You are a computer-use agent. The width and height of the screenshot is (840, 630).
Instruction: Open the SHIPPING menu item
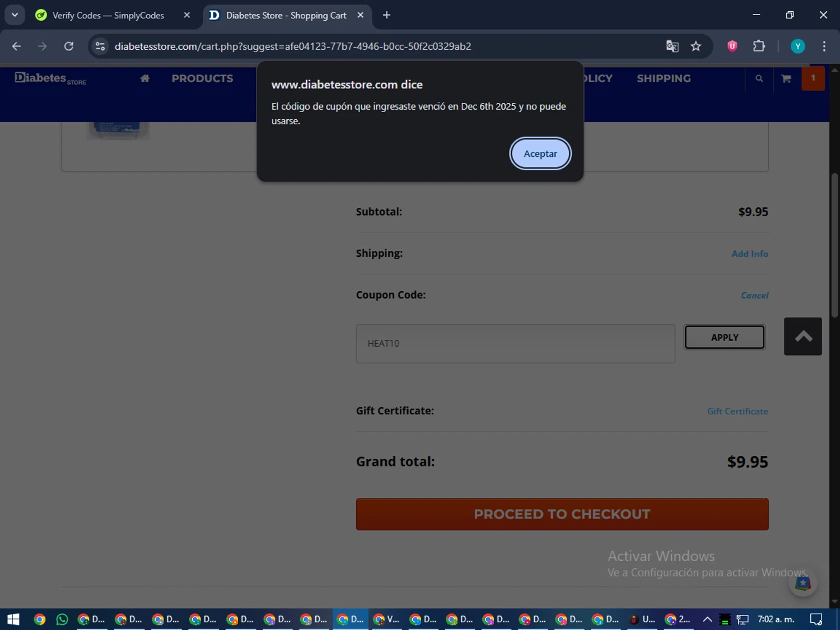pos(664,78)
